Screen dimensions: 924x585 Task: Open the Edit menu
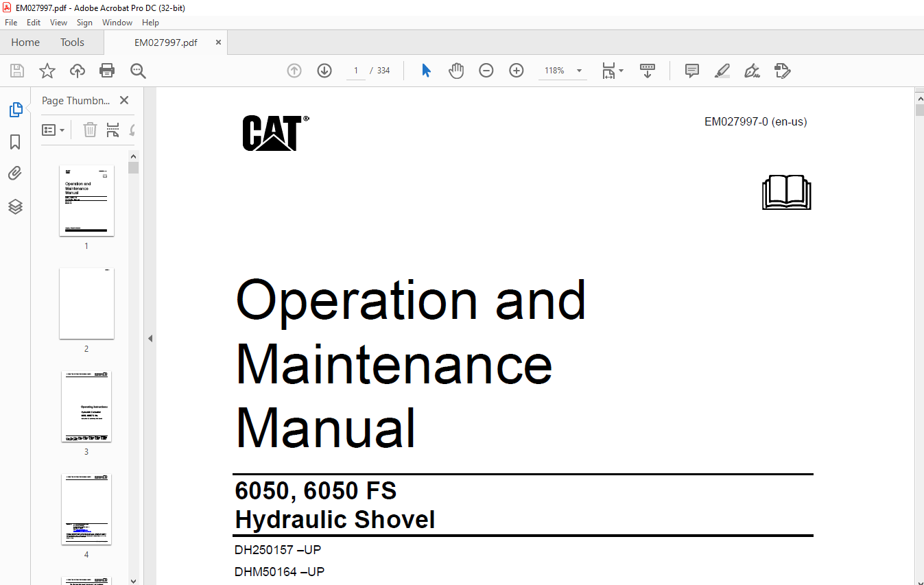pos(34,23)
